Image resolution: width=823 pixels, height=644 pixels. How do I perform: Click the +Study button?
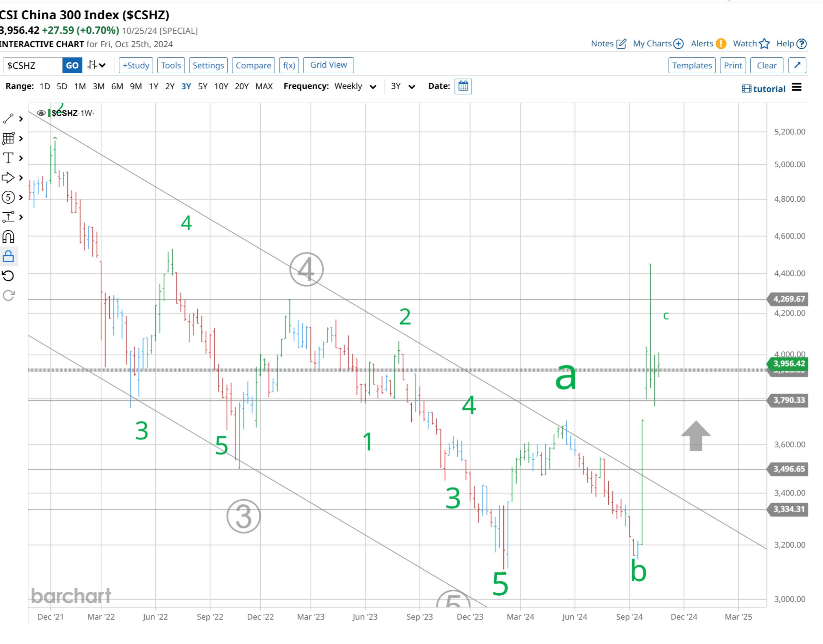pyautogui.click(x=136, y=65)
